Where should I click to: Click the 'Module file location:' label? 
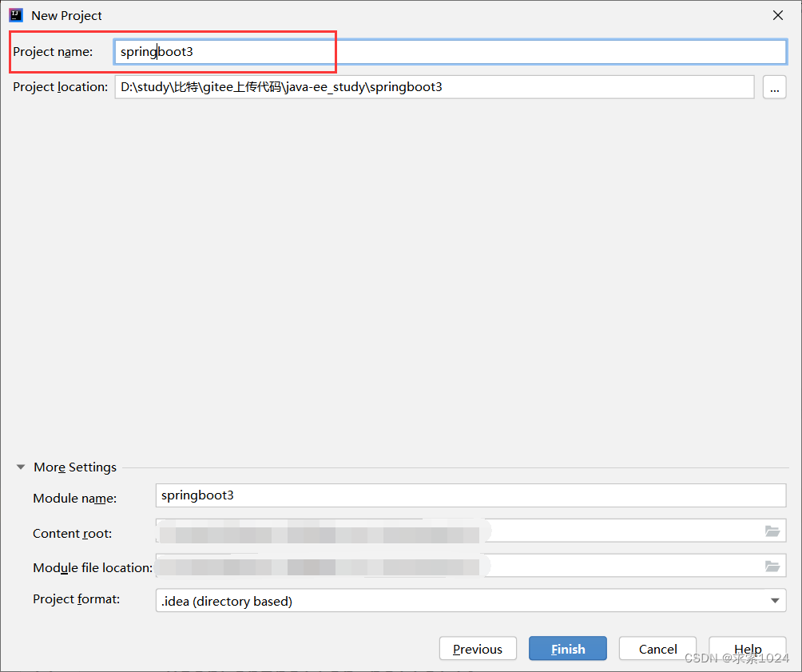(93, 567)
